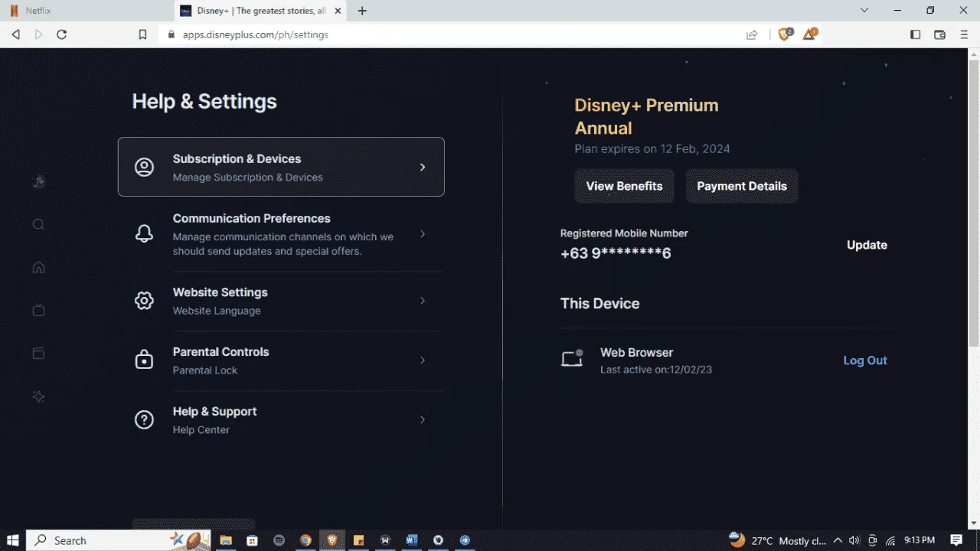The image size is (980, 551).
Task: Bookmark this page with the bookmark icon
Action: pyautogui.click(x=142, y=34)
